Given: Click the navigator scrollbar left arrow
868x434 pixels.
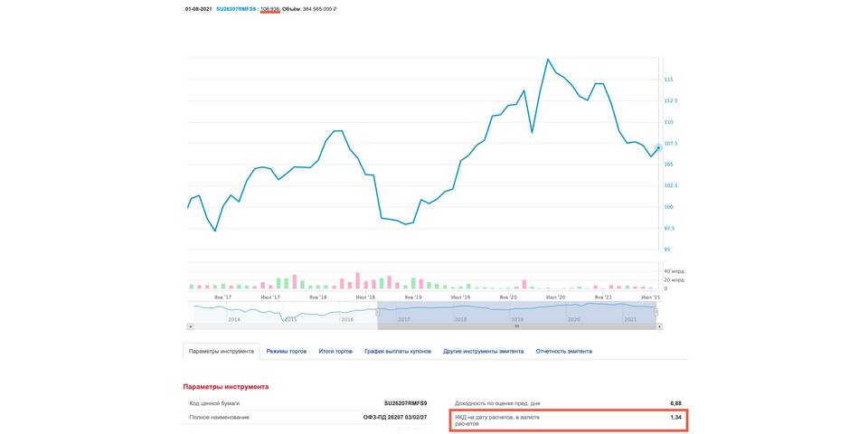Looking at the screenshot, I should pyautogui.click(x=190, y=326).
